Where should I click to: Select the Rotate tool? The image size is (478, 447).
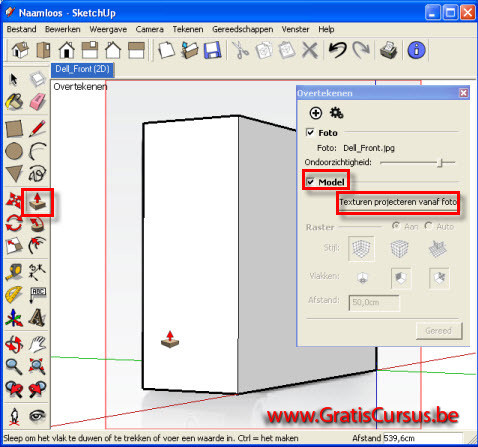[x=14, y=223]
